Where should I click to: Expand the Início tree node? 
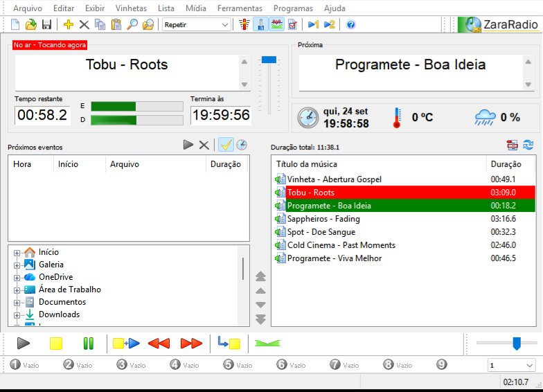tap(17, 253)
